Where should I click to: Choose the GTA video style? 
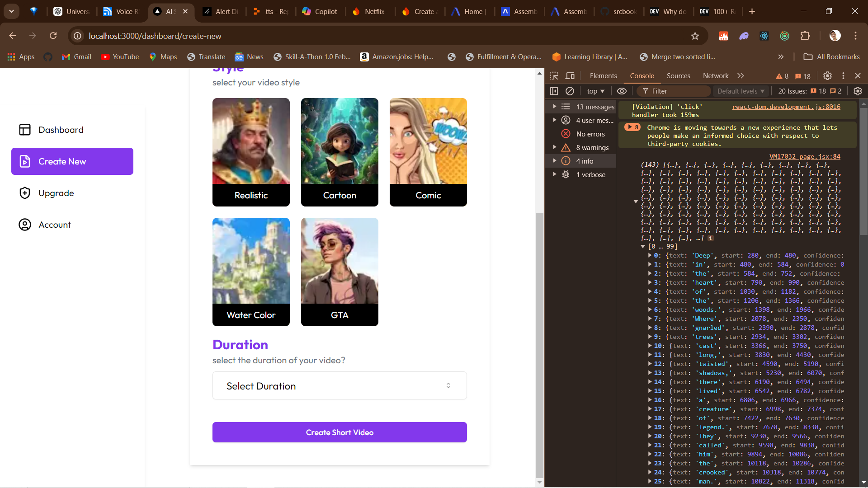(340, 272)
